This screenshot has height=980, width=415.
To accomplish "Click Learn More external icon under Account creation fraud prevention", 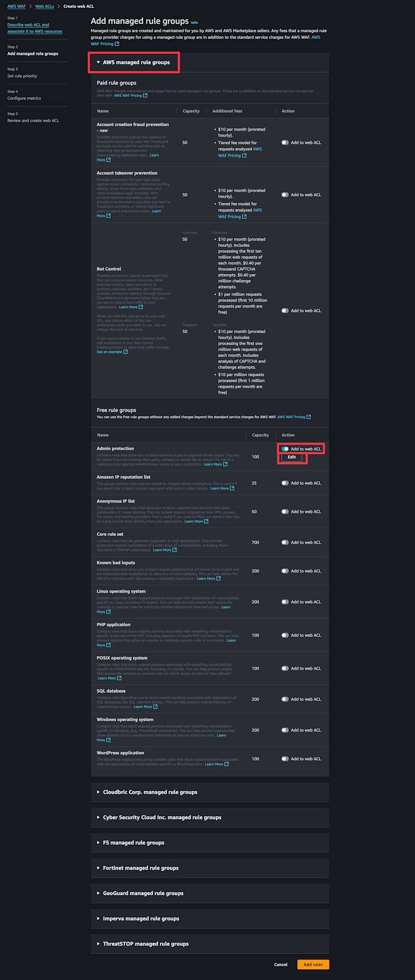I will coord(108,160).
